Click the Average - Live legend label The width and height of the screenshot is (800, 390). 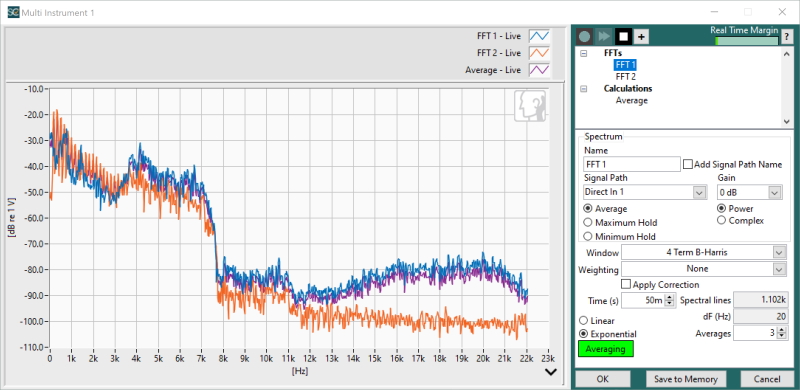(493, 70)
